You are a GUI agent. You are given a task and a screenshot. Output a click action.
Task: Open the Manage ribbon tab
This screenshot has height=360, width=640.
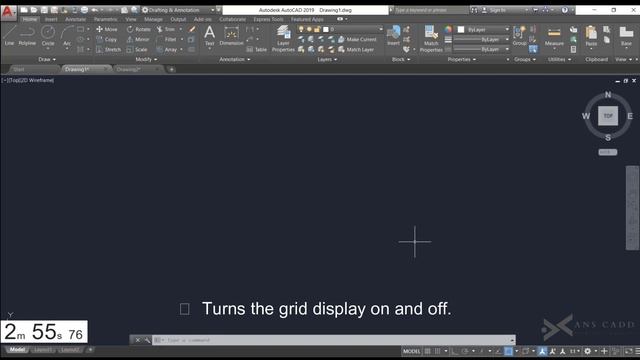(x=153, y=19)
